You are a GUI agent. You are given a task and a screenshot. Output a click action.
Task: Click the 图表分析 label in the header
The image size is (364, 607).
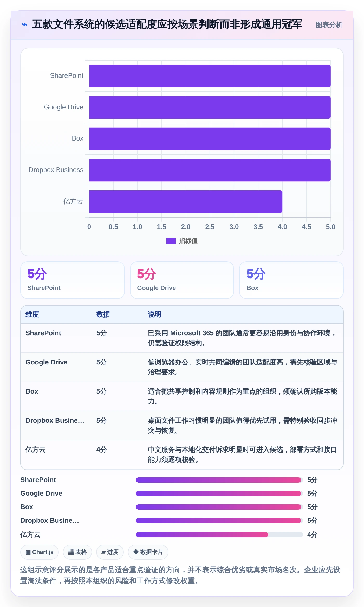coord(329,25)
